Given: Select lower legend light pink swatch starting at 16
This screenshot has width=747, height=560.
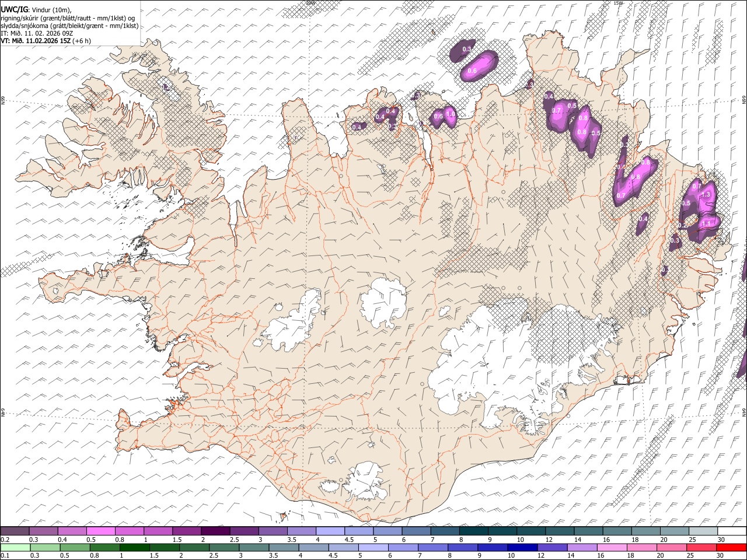Looking at the screenshot, I should coord(612,547).
